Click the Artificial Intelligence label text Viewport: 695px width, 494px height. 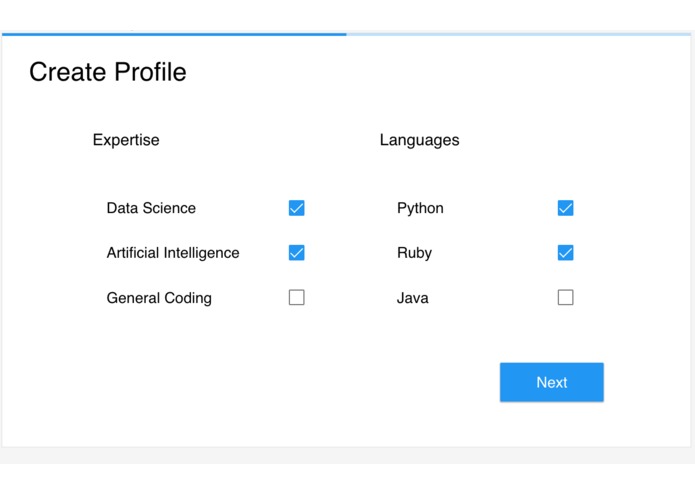[173, 253]
